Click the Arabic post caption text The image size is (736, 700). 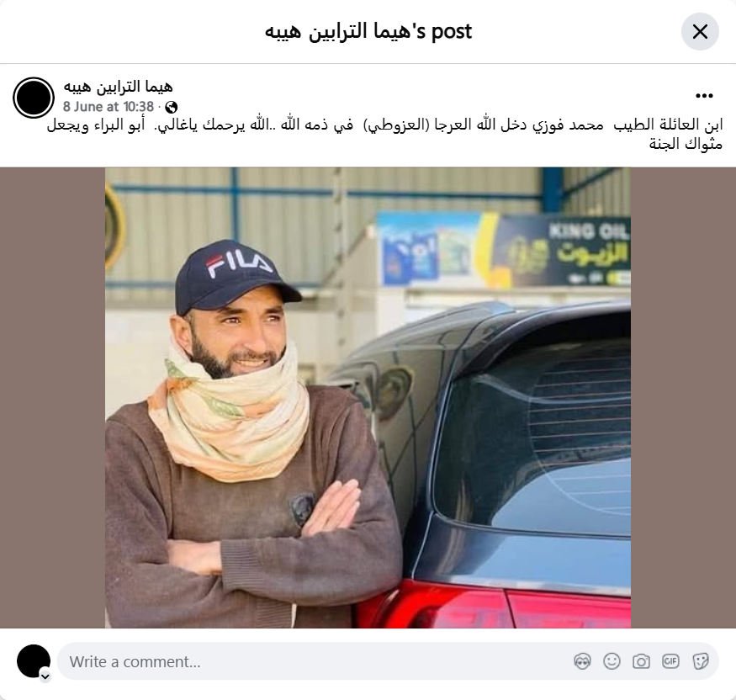point(384,135)
